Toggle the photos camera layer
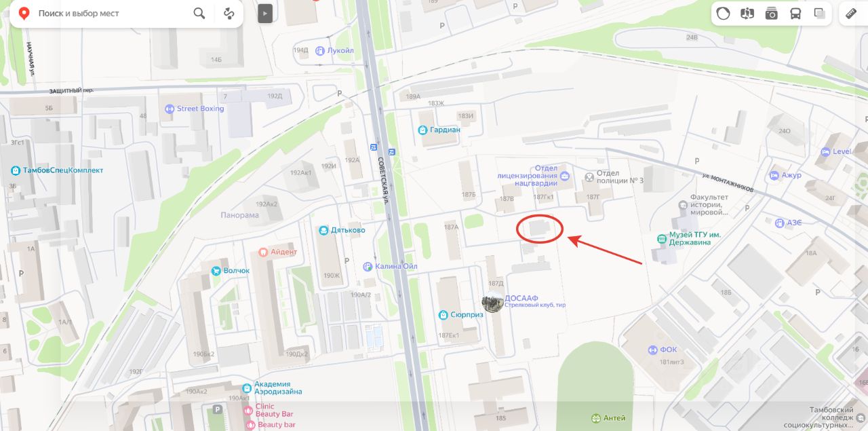868x431 pixels. [x=771, y=14]
